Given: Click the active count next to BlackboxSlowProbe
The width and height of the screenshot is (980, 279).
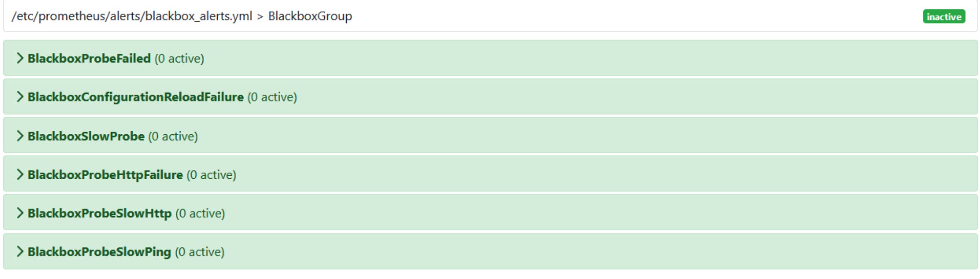Looking at the screenshot, I should point(173,137).
